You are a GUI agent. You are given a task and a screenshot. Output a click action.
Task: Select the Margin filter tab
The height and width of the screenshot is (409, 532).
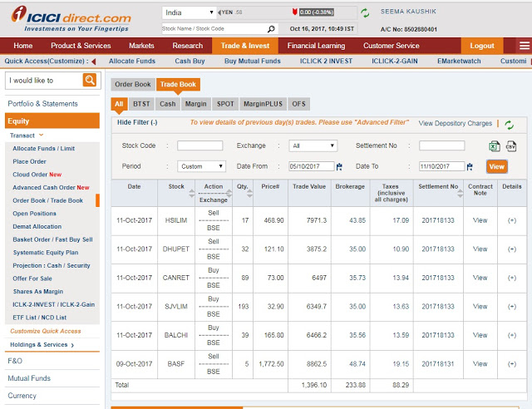click(196, 104)
